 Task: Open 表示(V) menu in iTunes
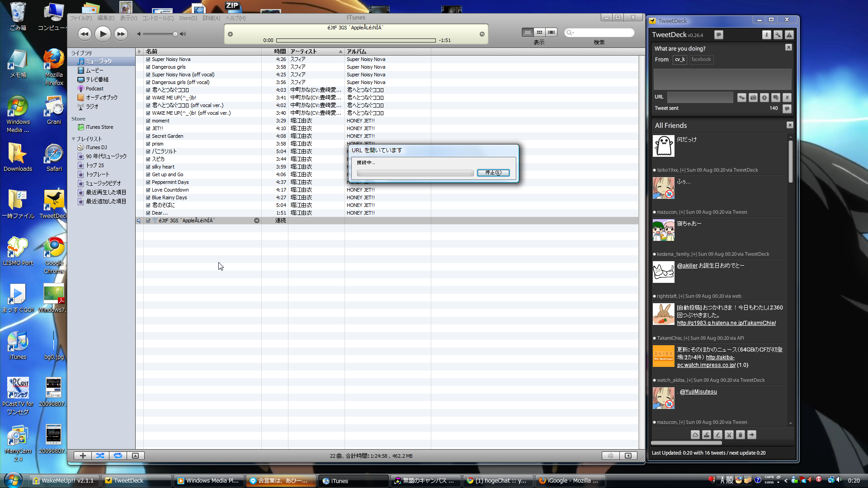[x=128, y=18]
